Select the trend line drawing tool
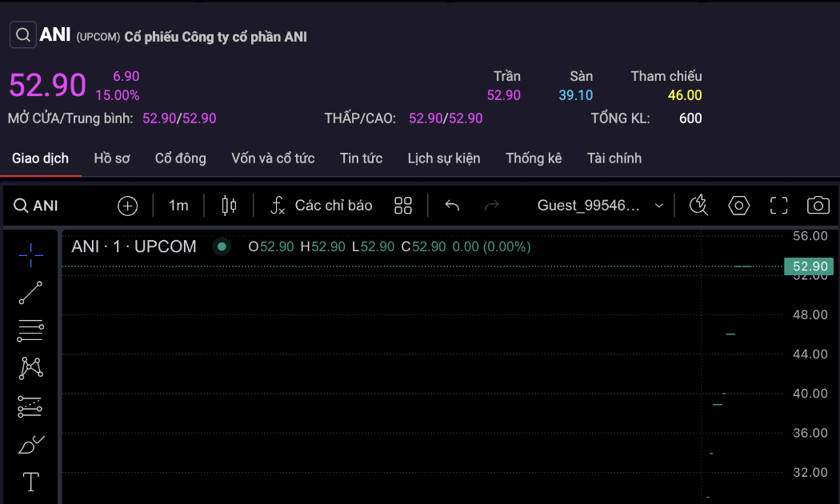Viewport: 840px width, 504px height. click(30, 293)
